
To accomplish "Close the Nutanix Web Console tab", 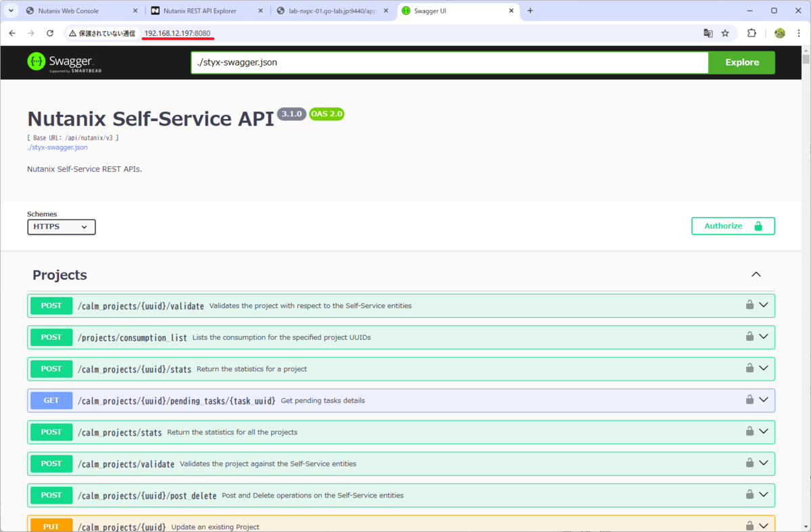I will 134,11.
